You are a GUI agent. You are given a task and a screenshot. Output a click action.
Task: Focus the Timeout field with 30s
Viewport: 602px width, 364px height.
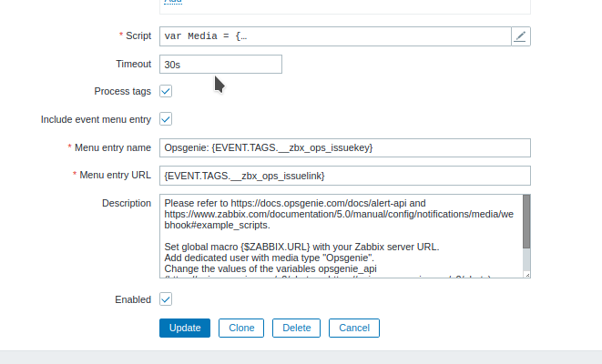click(x=220, y=64)
